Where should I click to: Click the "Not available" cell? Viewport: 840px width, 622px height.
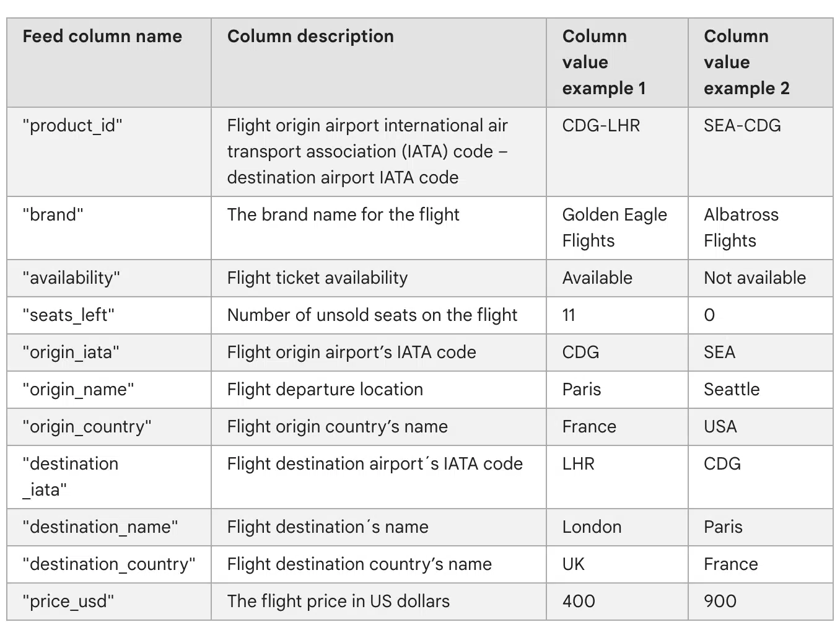click(x=755, y=278)
